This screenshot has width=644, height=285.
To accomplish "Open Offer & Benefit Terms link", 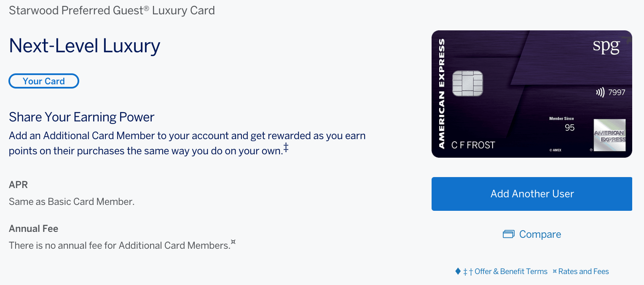I will (511, 272).
